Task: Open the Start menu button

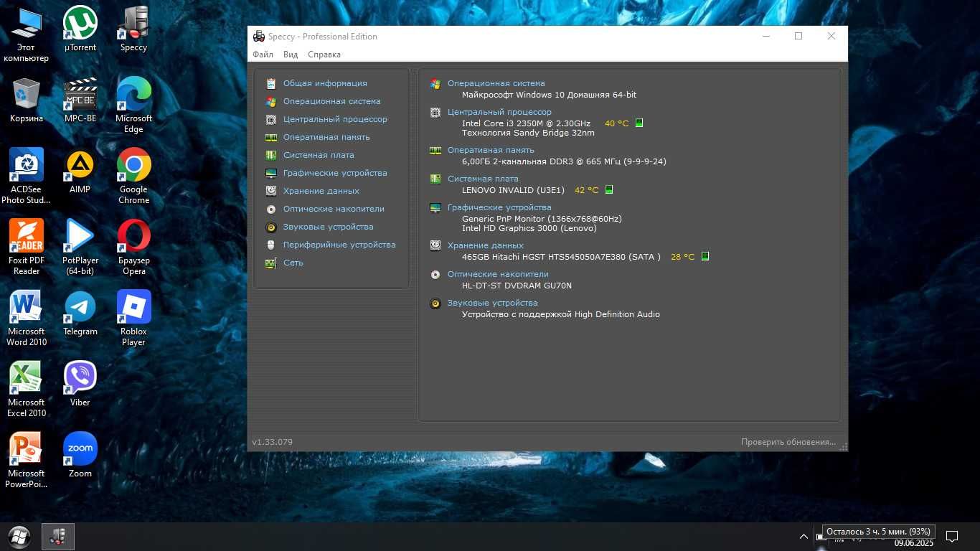Action: (19, 536)
